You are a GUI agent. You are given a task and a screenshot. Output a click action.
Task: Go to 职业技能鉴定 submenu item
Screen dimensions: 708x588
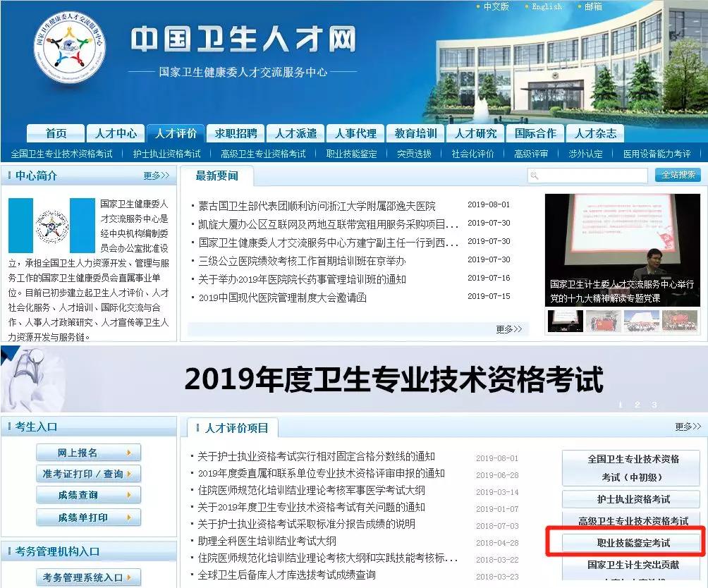click(351, 154)
